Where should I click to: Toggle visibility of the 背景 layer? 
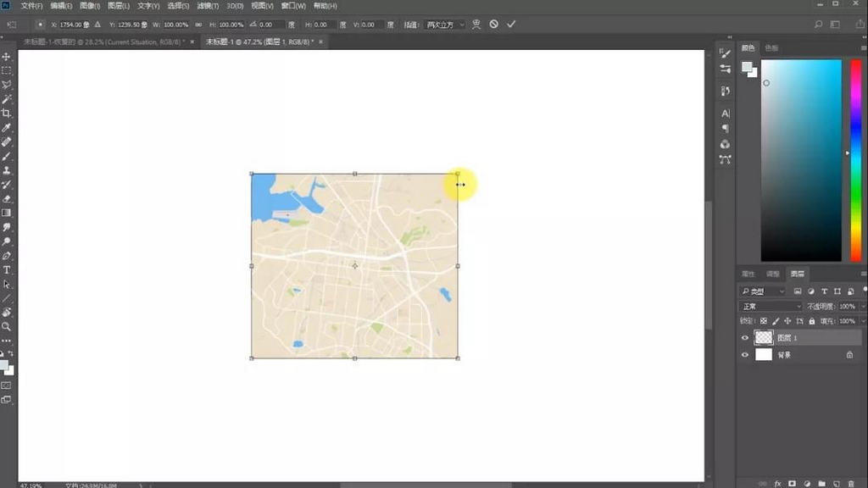click(745, 355)
